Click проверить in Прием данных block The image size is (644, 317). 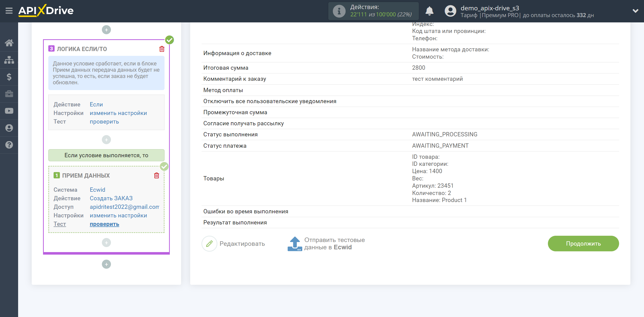(104, 224)
